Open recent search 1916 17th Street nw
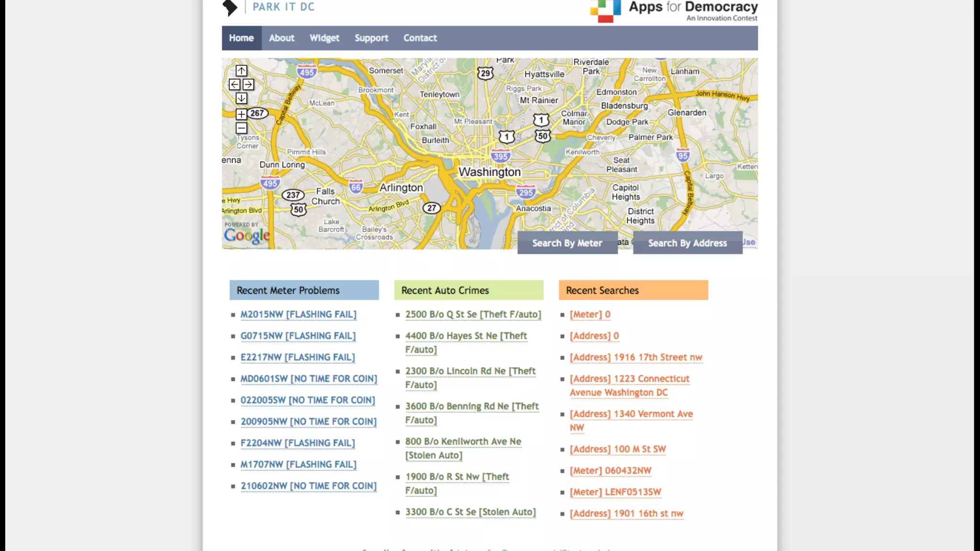 click(635, 358)
